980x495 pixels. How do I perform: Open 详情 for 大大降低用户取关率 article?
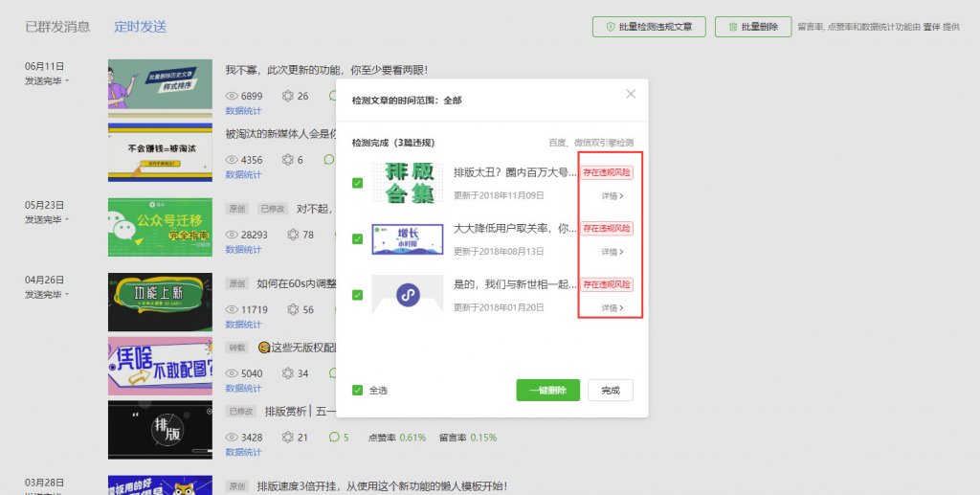click(x=612, y=252)
